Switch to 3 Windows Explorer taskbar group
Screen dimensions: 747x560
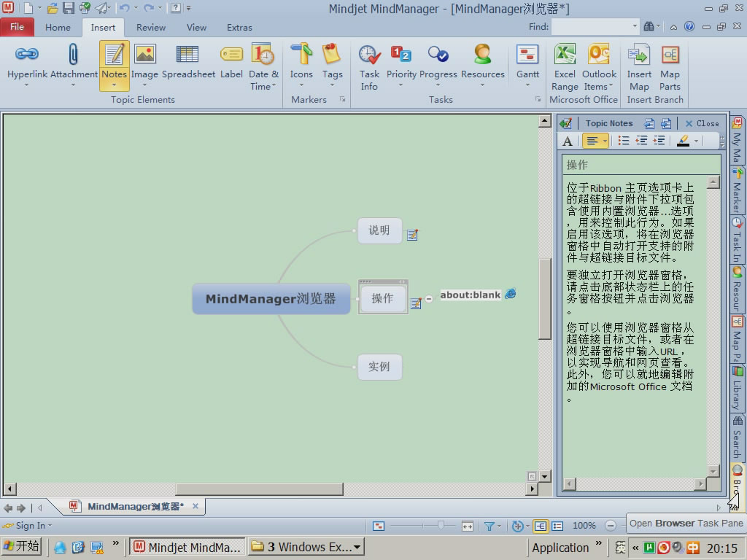pyautogui.click(x=306, y=547)
